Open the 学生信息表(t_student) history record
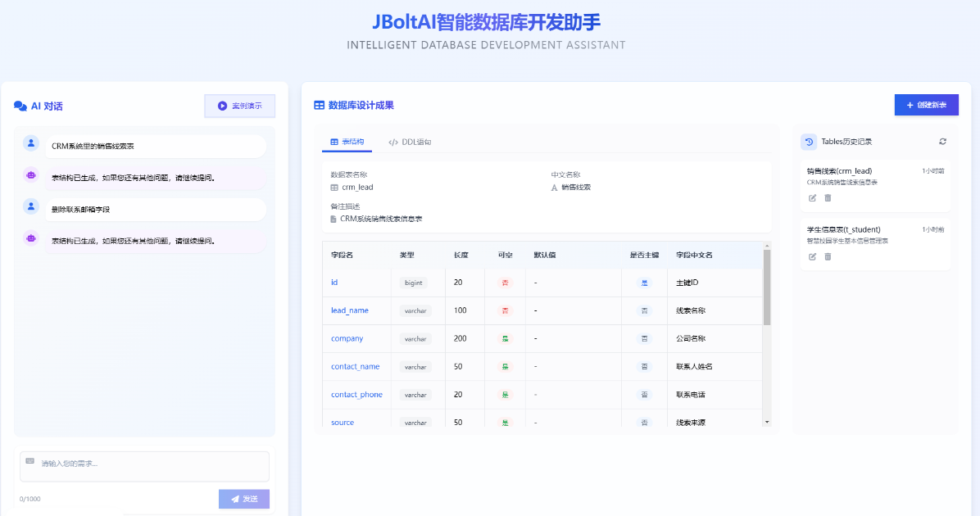980x516 pixels. pyautogui.click(x=875, y=244)
